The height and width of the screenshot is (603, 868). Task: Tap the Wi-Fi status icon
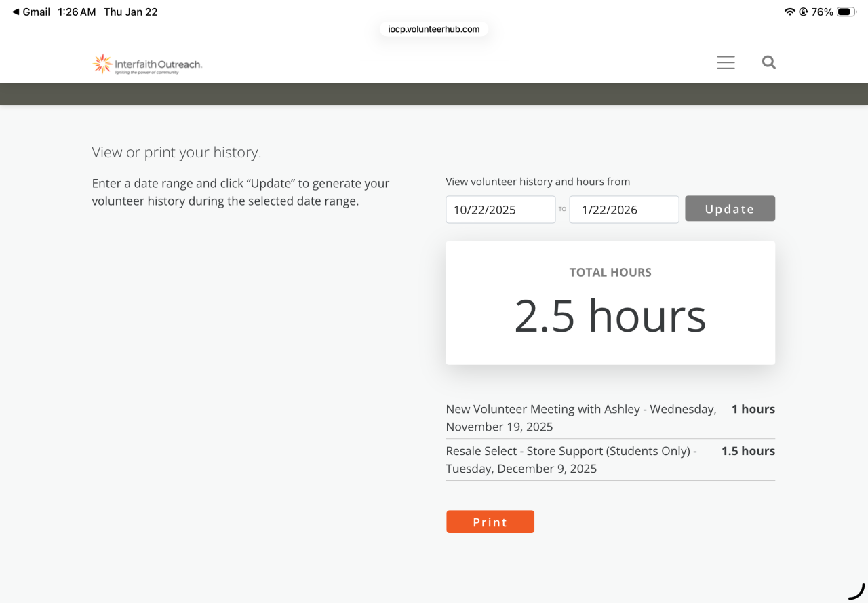[789, 12]
